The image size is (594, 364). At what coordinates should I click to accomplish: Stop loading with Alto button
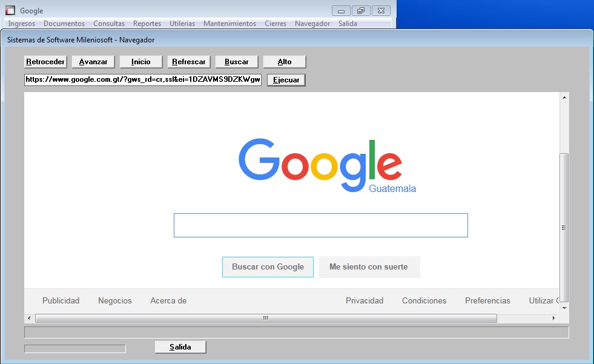tap(285, 62)
